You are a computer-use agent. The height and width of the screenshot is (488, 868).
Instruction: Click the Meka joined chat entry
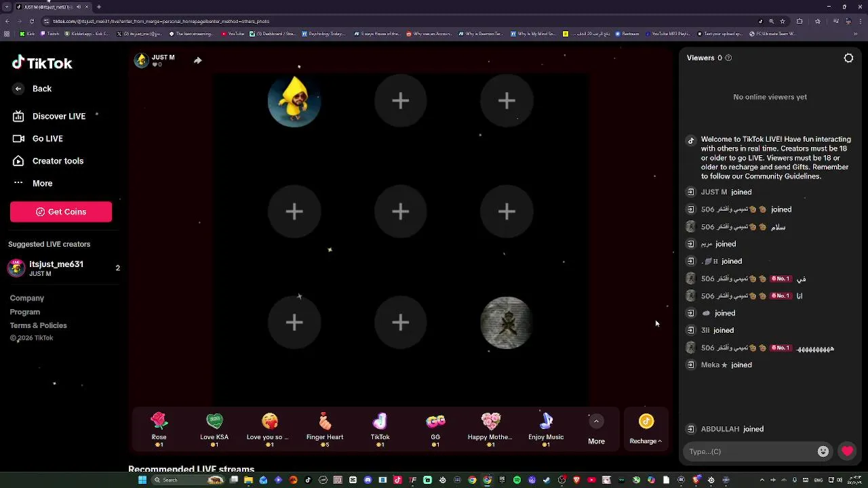[x=726, y=365]
